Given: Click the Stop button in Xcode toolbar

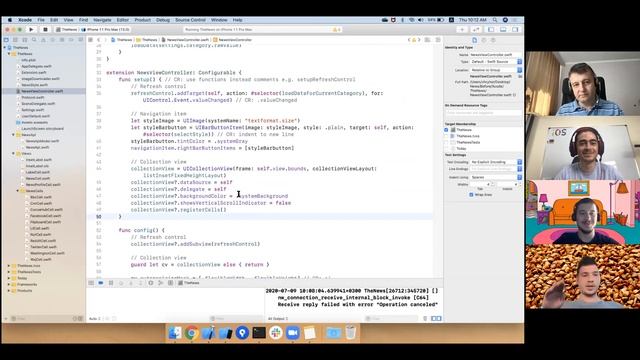Looking at the screenshot, I should 45,29.
